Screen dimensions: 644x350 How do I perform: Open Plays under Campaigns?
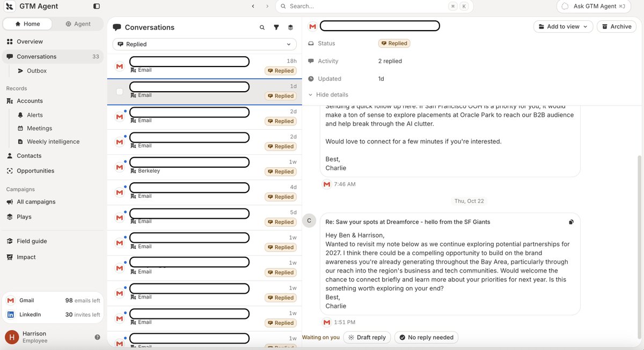click(x=53, y=217)
